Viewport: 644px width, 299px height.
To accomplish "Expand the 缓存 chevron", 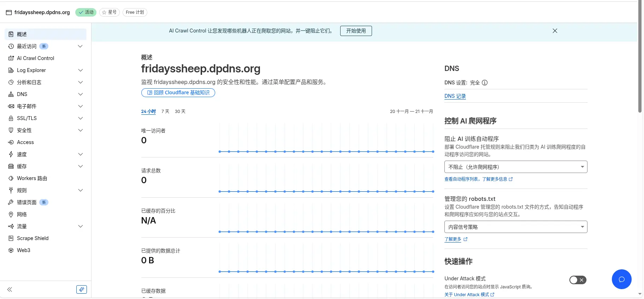I will click(x=80, y=166).
